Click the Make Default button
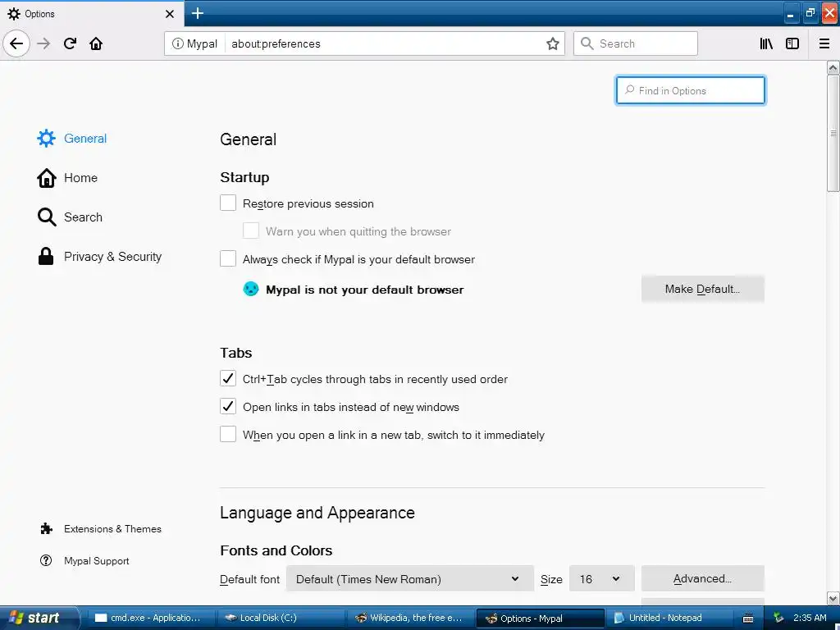Image resolution: width=840 pixels, height=630 pixels. [702, 290]
